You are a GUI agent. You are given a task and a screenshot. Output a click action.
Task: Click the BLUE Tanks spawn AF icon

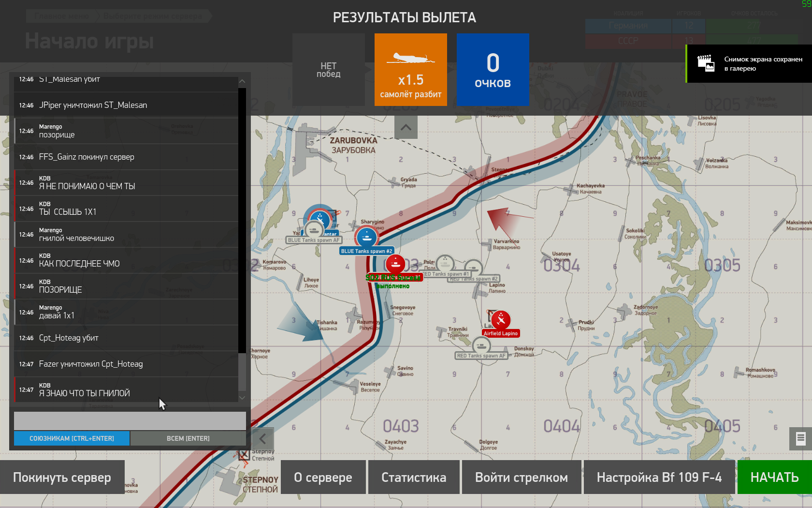314,229
